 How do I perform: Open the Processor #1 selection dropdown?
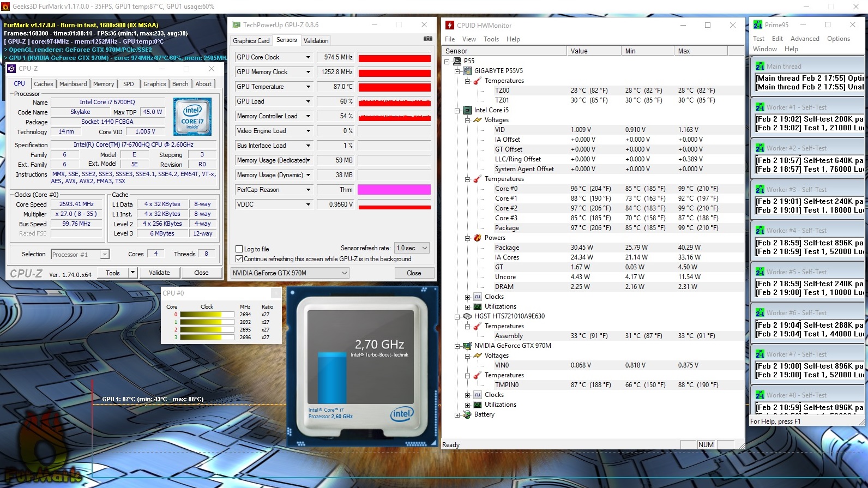tap(105, 255)
